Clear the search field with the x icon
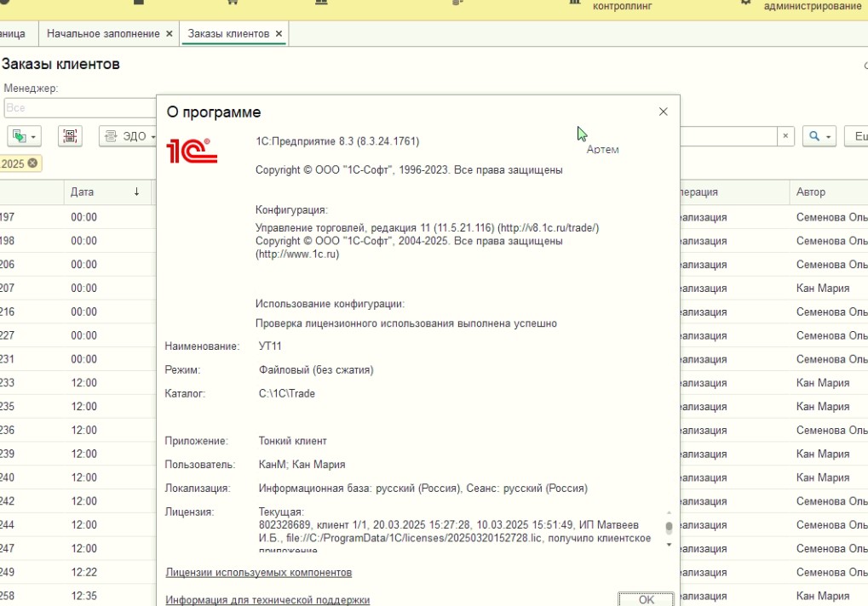 [785, 136]
